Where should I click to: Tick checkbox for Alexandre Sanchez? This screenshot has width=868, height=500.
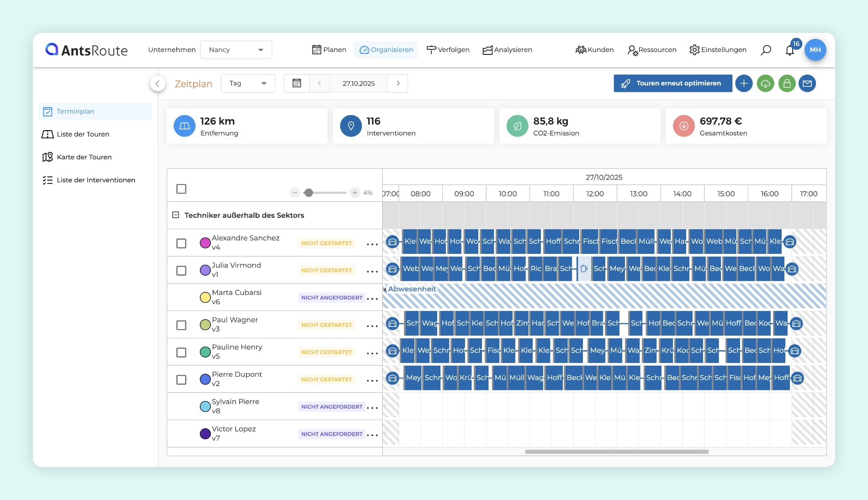point(181,243)
